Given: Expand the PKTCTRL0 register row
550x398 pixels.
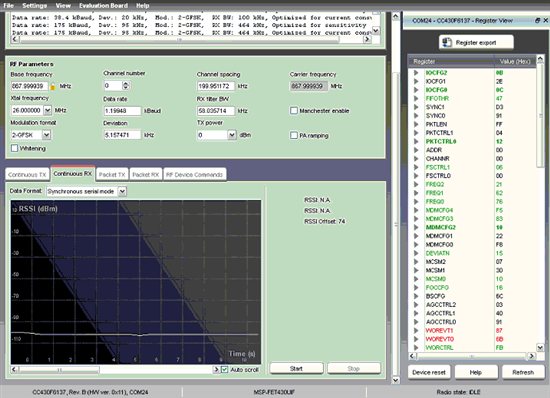Looking at the screenshot, I should click(x=416, y=142).
